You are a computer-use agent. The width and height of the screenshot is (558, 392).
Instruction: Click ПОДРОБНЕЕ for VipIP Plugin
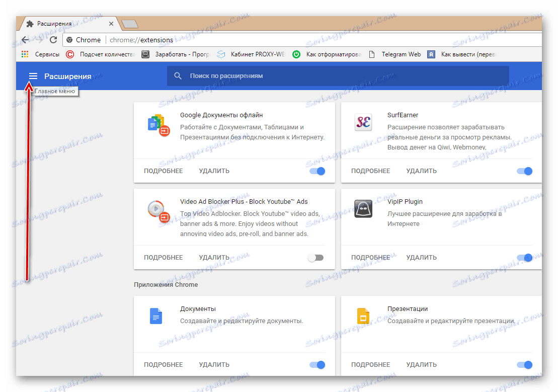(371, 258)
